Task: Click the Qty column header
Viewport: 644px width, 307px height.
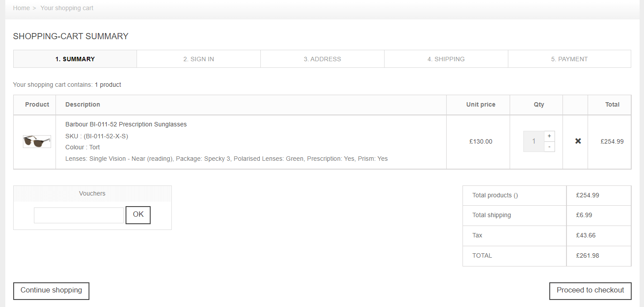Action: coord(539,104)
